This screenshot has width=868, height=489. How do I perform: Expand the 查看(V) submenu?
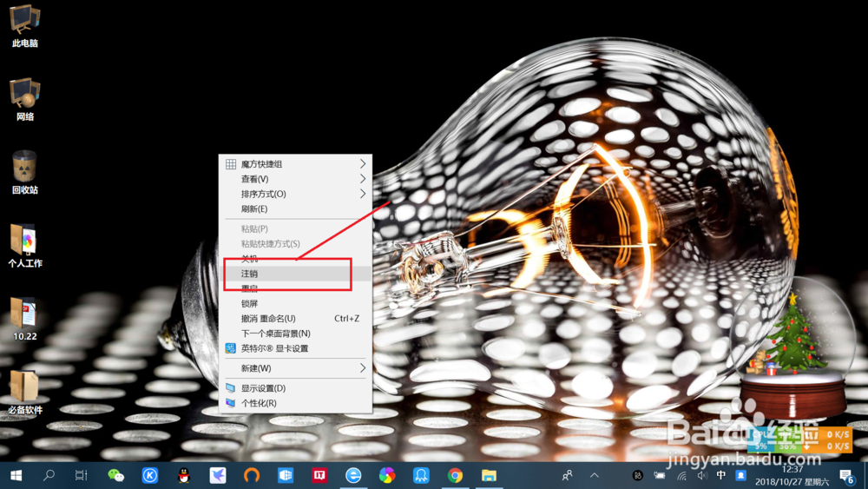click(296, 179)
